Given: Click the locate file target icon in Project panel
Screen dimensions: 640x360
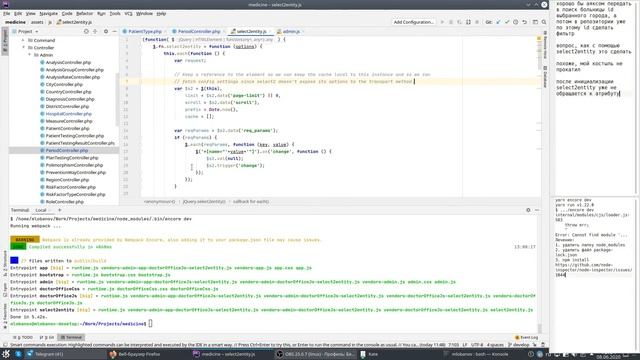Looking at the screenshot, I should click(x=86, y=31).
